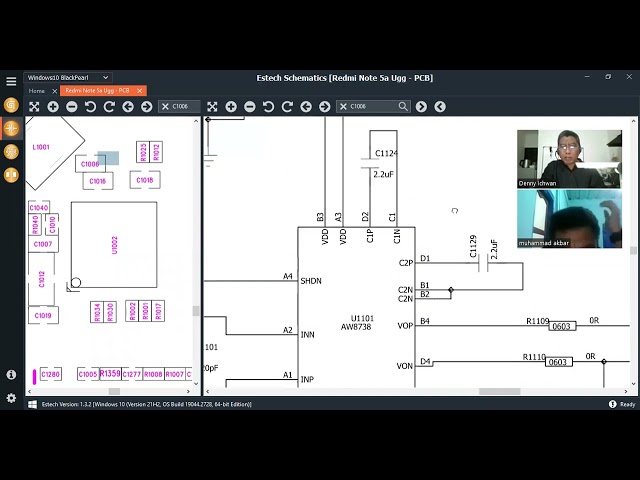640x480 pixels.
Task: Rotate PCB view counterclockwise
Action: [x=90, y=107]
